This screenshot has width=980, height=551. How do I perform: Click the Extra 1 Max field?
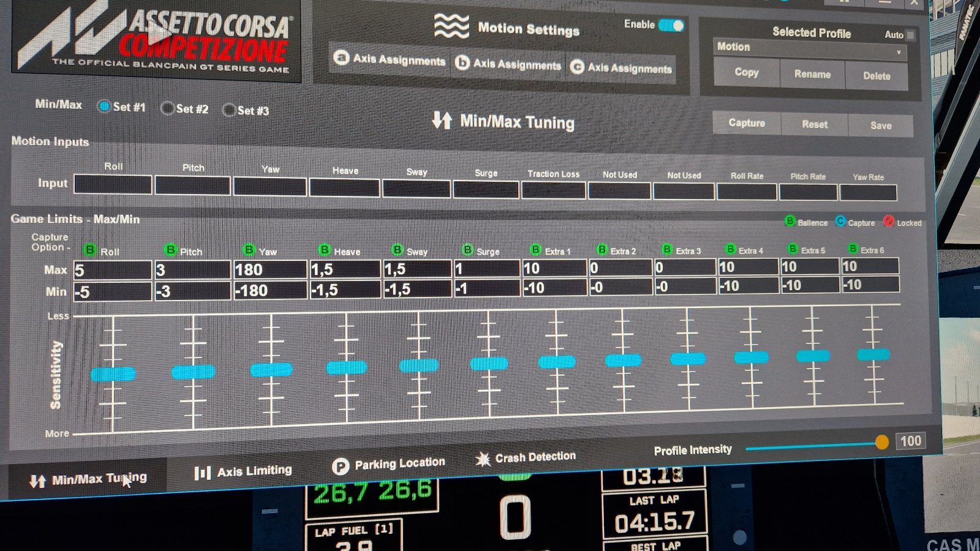554,268
